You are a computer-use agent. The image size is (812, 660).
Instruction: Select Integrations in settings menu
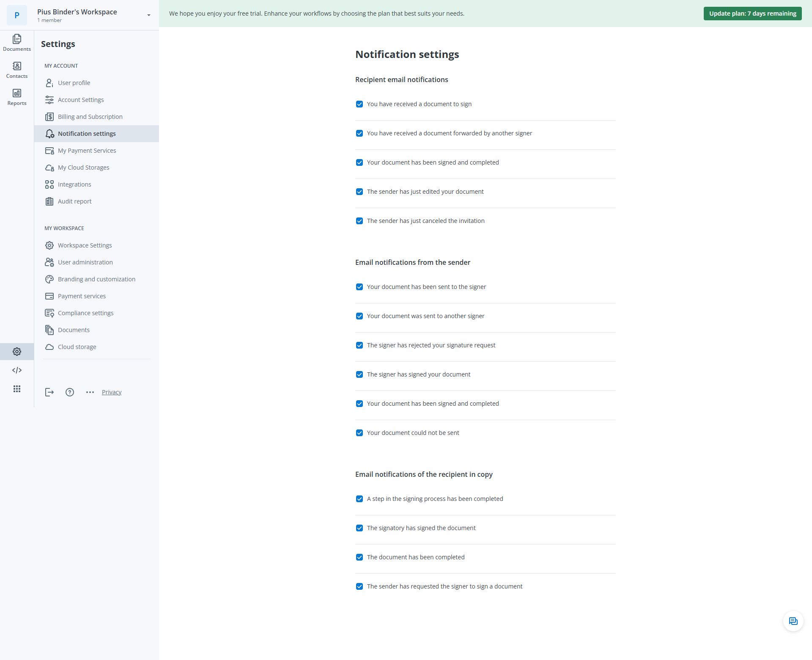tap(74, 184)
